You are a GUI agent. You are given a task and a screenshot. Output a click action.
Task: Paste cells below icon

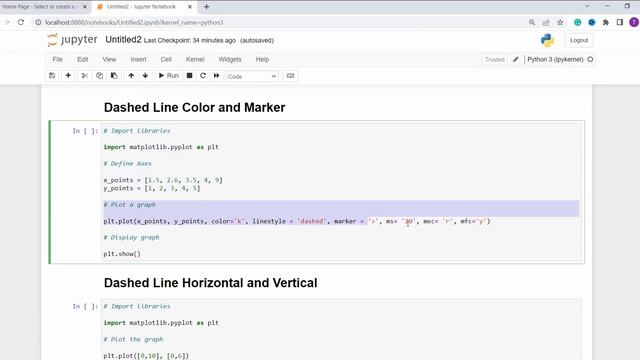coord(114,76)
